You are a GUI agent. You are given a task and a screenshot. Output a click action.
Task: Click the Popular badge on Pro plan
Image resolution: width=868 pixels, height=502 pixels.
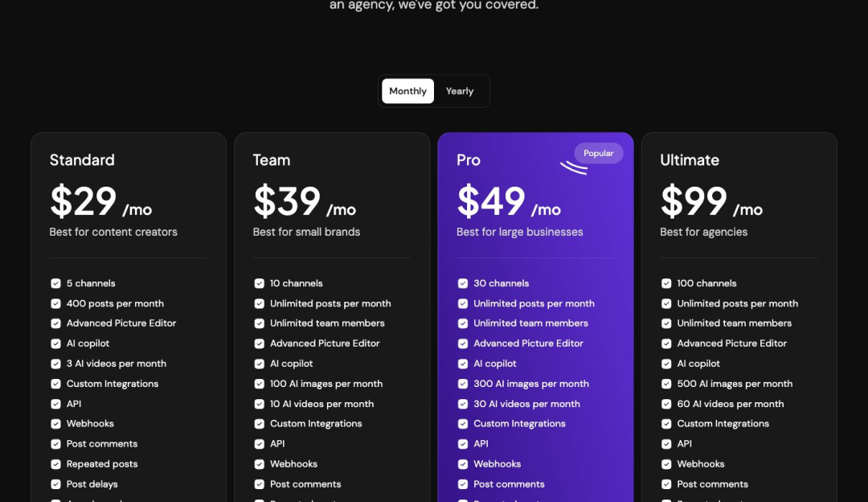coord(599,154)
